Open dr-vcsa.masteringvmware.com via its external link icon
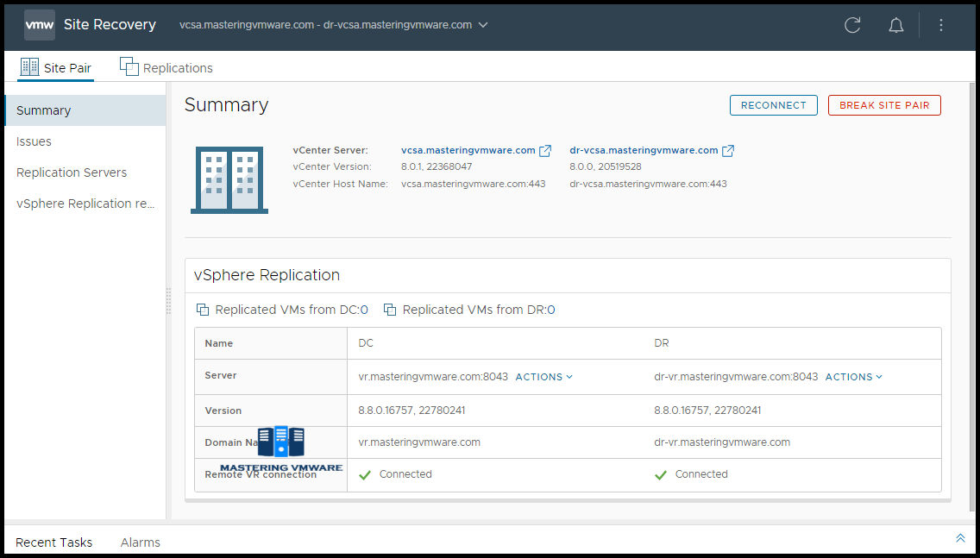 tap(728, 149)
